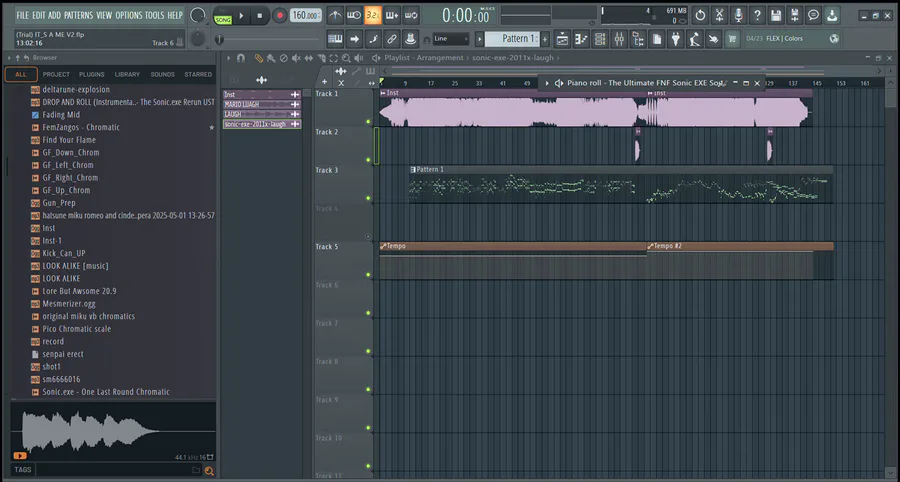Unmute Track 4 mute dot

(x=368, y=236)
